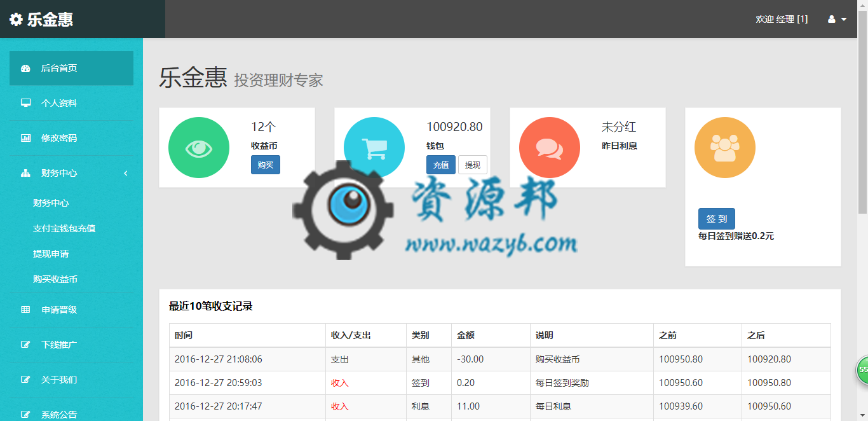Click the dashboard icon next to 后台首页
Screen dimensions: 868x421
point(25,68)
